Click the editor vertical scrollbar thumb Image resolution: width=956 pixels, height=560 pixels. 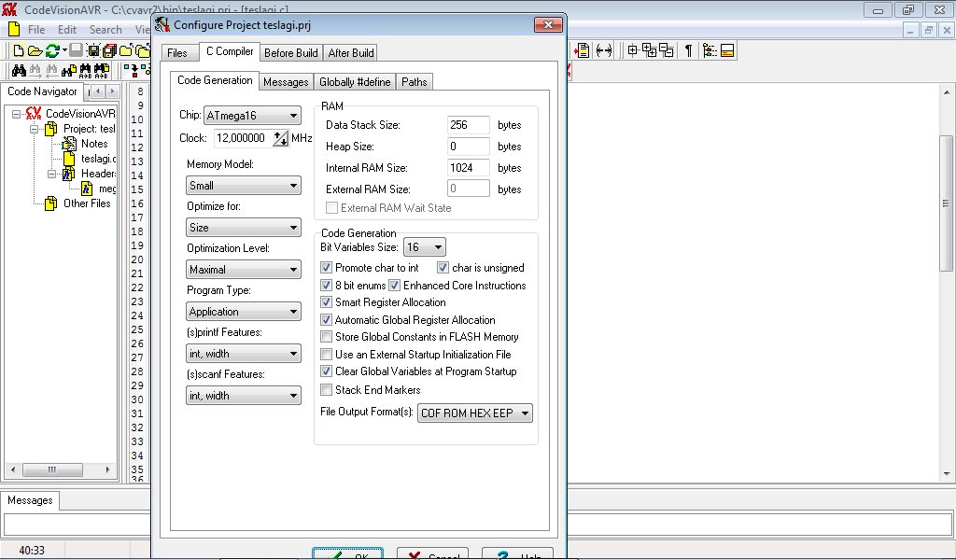pos(947,203)
